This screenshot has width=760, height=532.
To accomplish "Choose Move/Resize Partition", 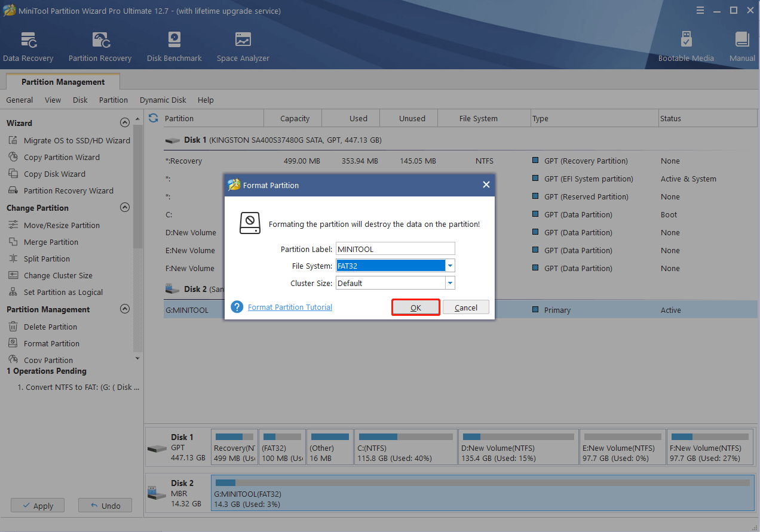I will click(x=54, y=225).
